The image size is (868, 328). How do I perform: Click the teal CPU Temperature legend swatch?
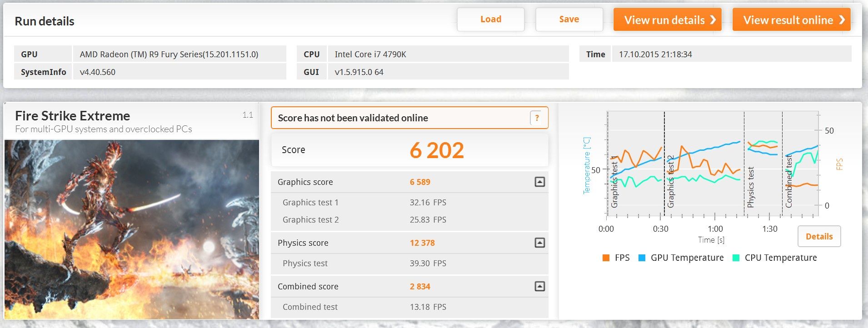pos(736,258)
